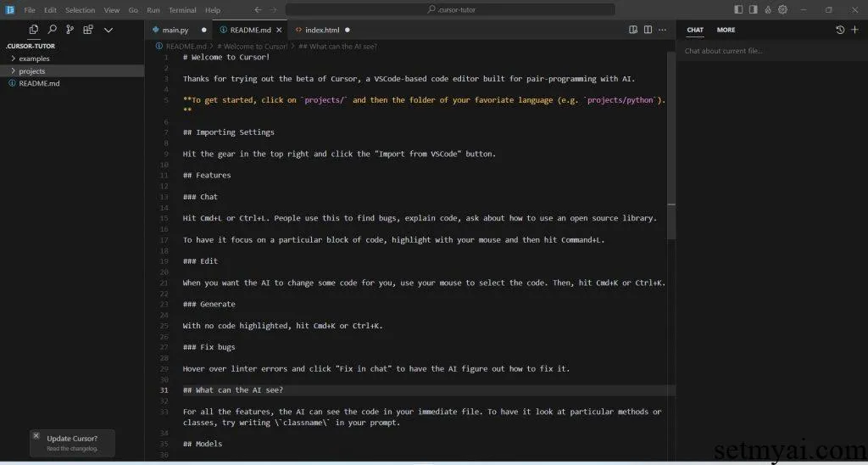The image size is (868, 465).
Task: Open the Terminal menu
Action: [x=182, y=10]
